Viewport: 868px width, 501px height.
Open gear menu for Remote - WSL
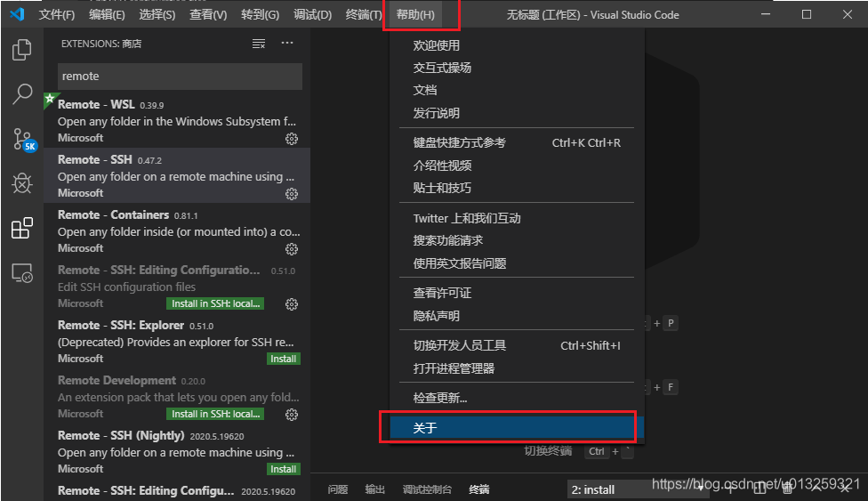(x=291, y=139)
